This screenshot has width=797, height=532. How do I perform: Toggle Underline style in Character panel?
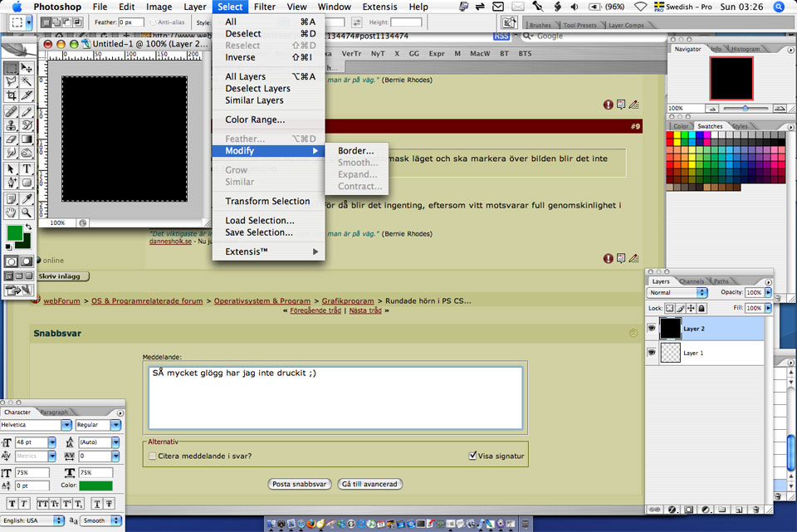97,504
